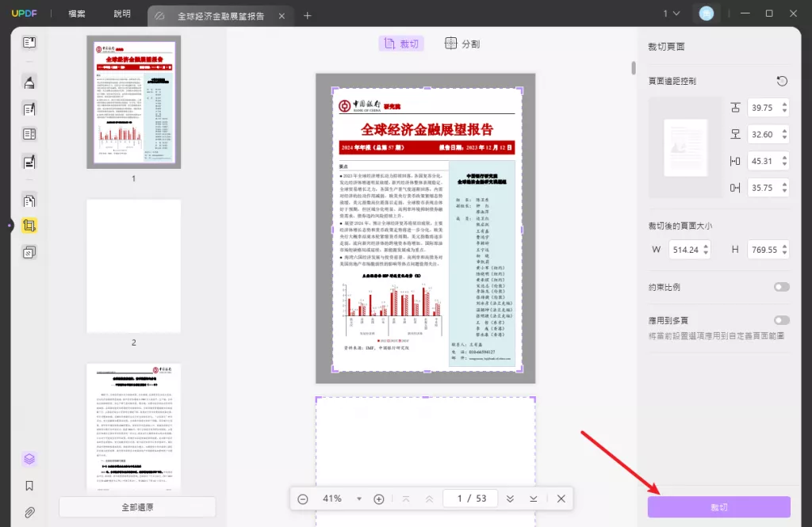Click the user avatar icon
The height and width of the screenshot is (527, 812).
click(707, 13)
